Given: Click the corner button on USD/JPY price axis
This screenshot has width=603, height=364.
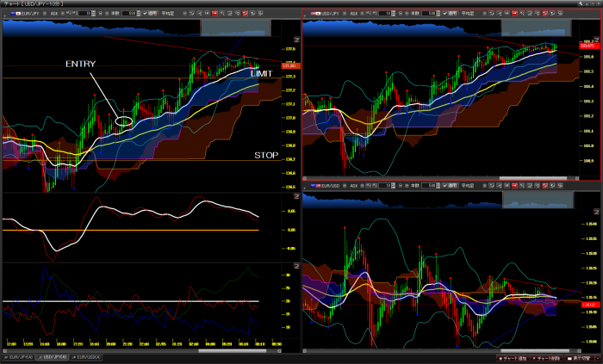Looking at the screenshot, I should 596,40.
